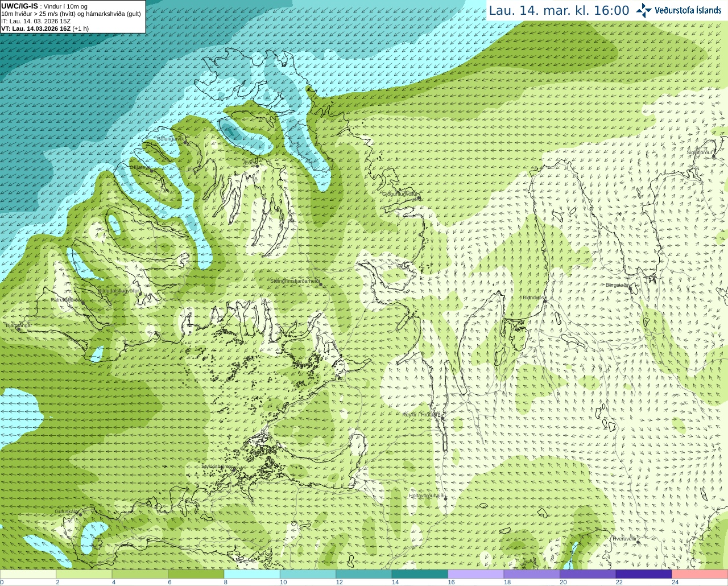Click the scale value '12' in legend
The height and width of the screenshot is (586, 728).
coord(339,582)
